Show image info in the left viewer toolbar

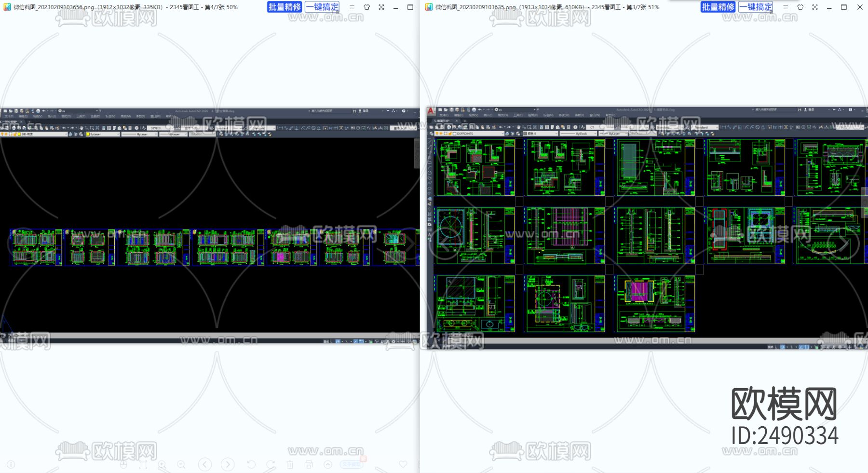11,464
